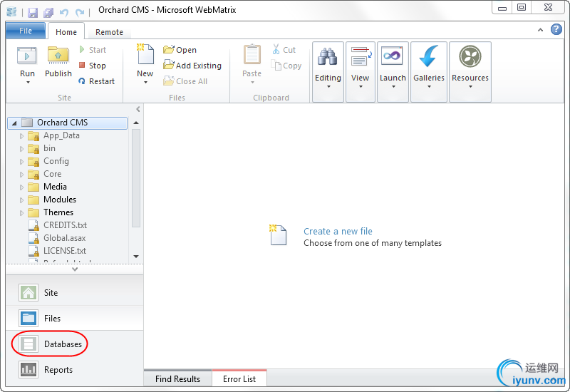Click the Copy icon
The image size is (570, 392).
pyautogui.click(x=276, y=66)
